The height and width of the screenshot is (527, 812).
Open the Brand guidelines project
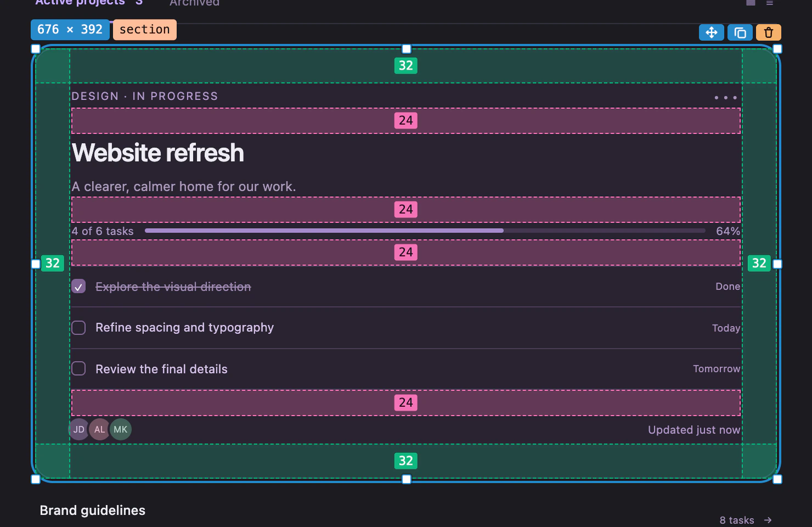click(93, 511)
